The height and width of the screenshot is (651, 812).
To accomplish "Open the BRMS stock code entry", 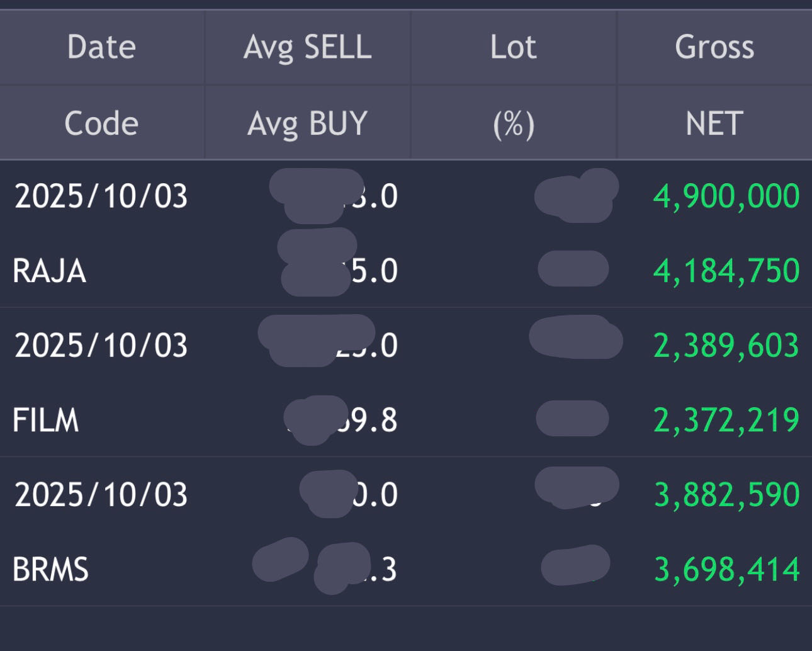I will pyautogui.click(x=50, y=570).
